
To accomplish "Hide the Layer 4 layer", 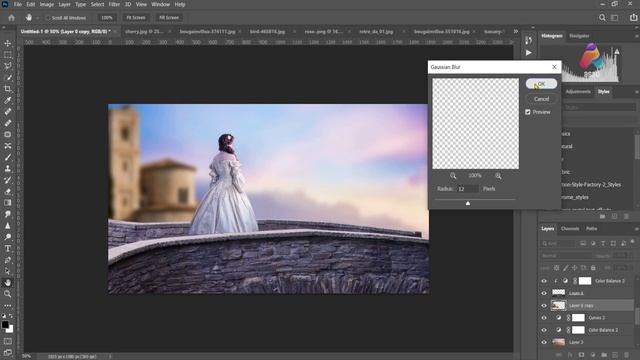I will coord(544,293).
